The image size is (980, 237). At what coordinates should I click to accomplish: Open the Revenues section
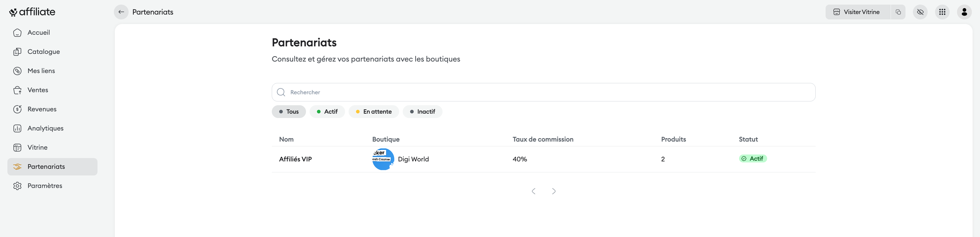coord(42,109)
